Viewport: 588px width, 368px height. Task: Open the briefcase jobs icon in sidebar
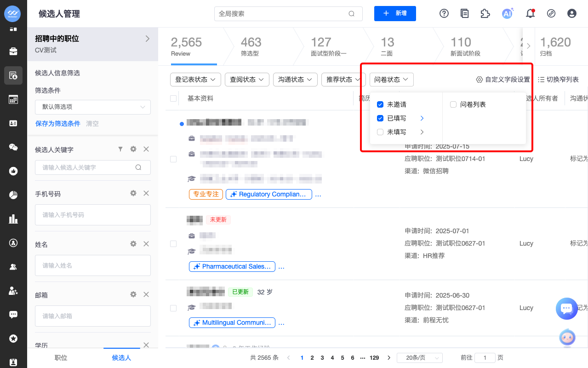coord(13,51)
